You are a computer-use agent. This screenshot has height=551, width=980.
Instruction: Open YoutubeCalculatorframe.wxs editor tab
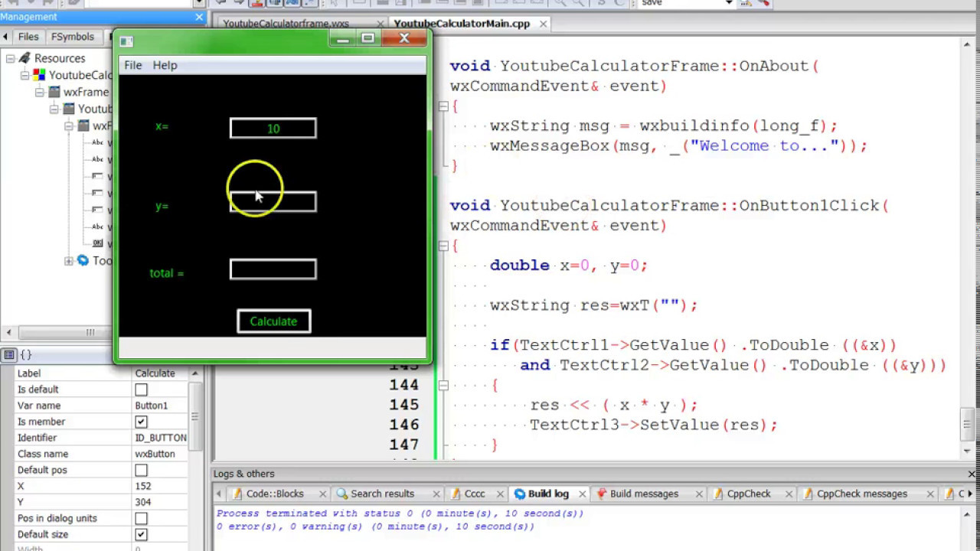tap(286, 24)
